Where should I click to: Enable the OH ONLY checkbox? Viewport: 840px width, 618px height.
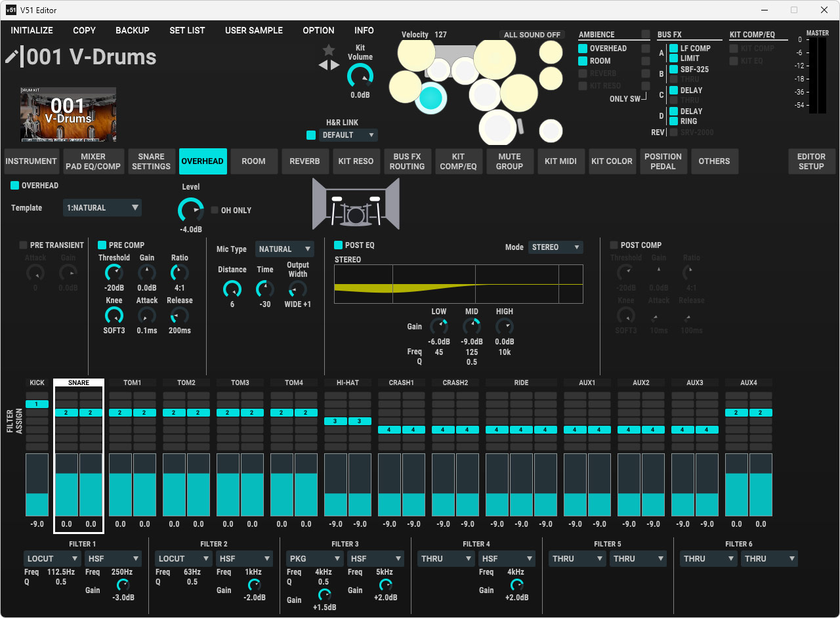coord(215,211)
